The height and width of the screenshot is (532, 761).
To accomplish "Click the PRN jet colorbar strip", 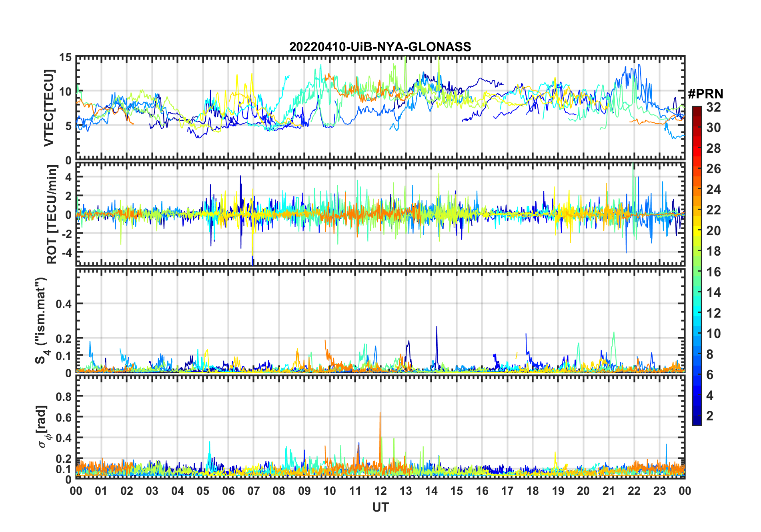I will point(697,266).
